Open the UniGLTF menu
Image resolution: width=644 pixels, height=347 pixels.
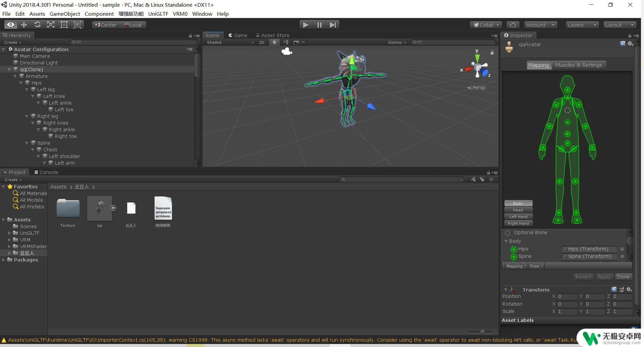pos(158,14)
